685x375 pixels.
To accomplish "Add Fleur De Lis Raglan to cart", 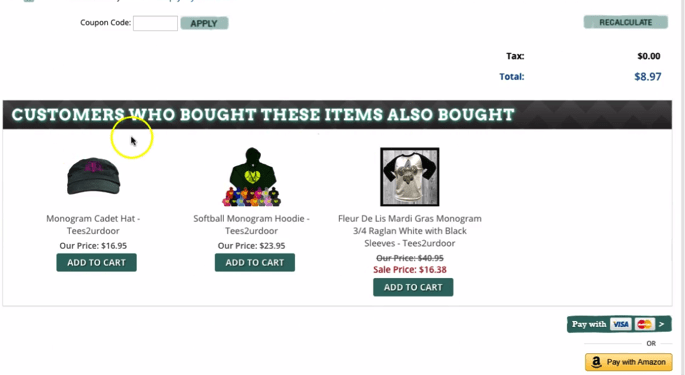I will (413, 287).
